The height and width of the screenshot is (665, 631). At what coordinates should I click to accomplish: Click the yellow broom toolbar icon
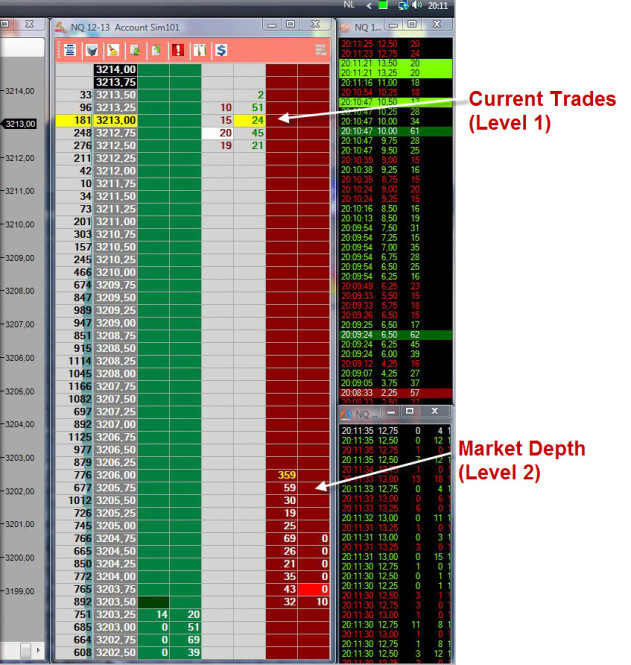point(113,49)
